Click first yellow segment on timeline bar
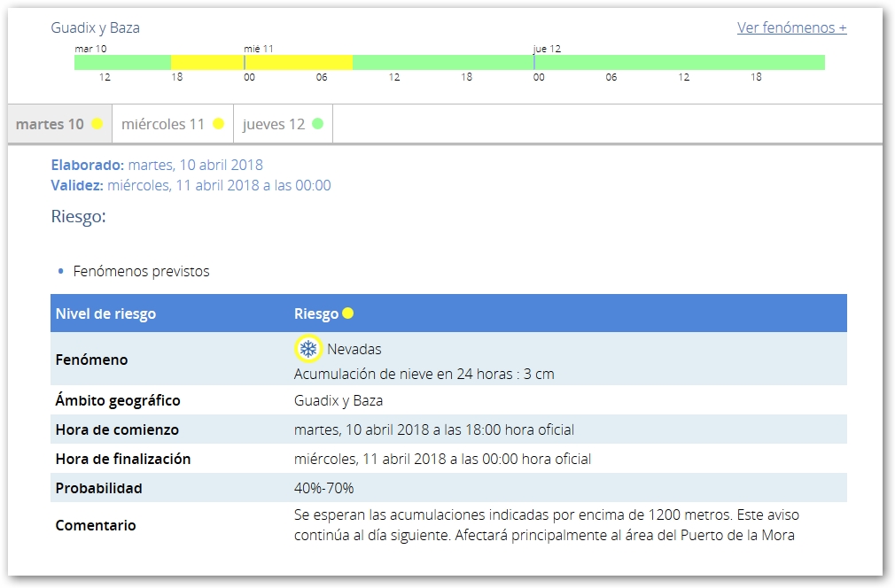 [x=206, y=63]
